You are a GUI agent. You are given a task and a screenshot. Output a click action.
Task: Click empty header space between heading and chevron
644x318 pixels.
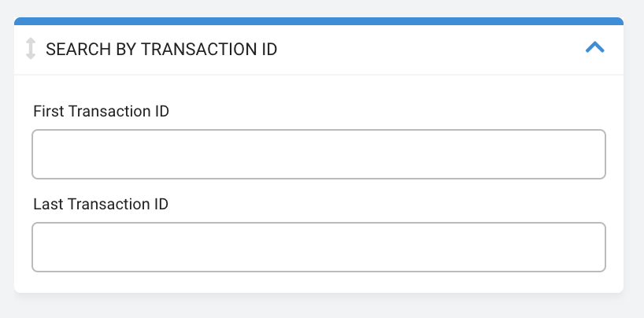(x=431, y=50)
